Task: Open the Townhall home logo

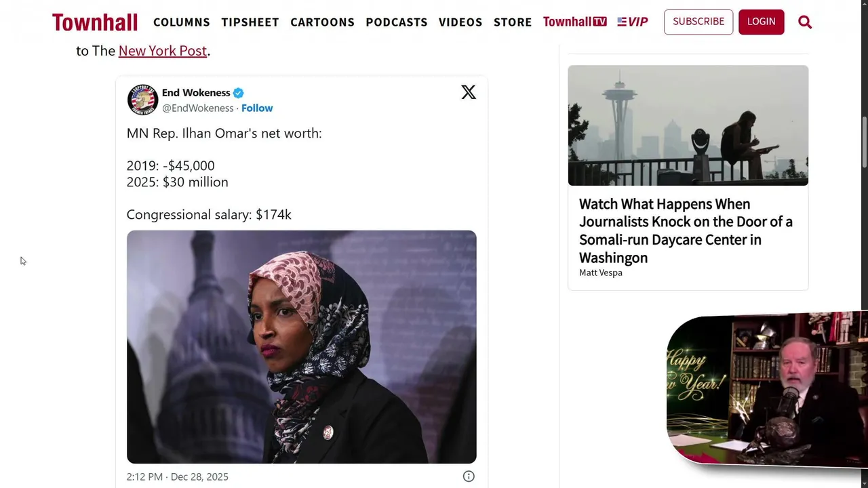Action: [x=95, y=22]
